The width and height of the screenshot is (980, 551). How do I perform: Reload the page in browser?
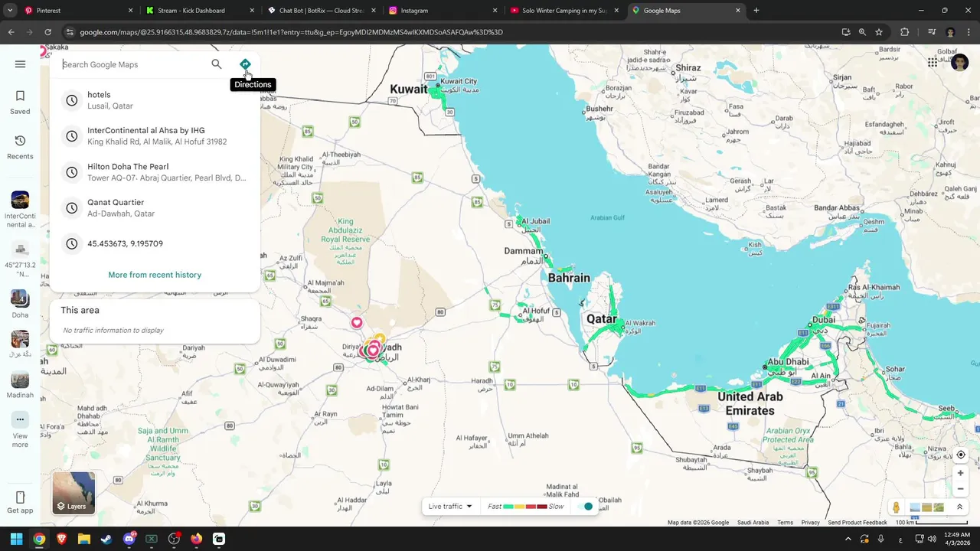pos(47,32)
